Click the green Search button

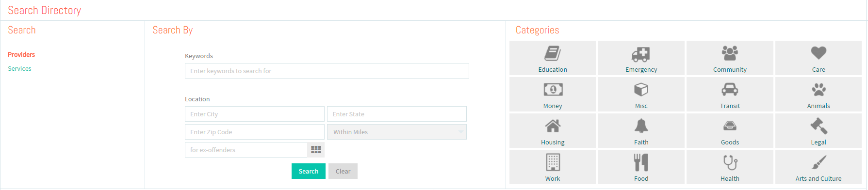point(309,171)
